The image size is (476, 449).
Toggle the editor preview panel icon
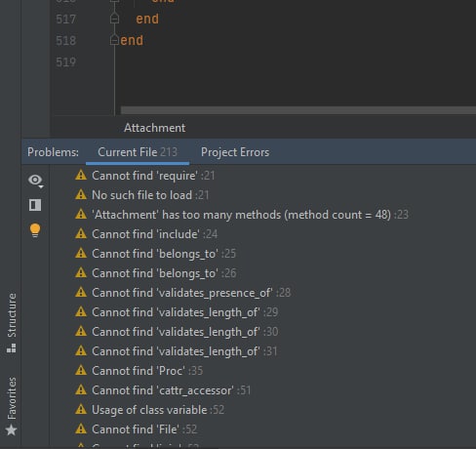(35, 205)
